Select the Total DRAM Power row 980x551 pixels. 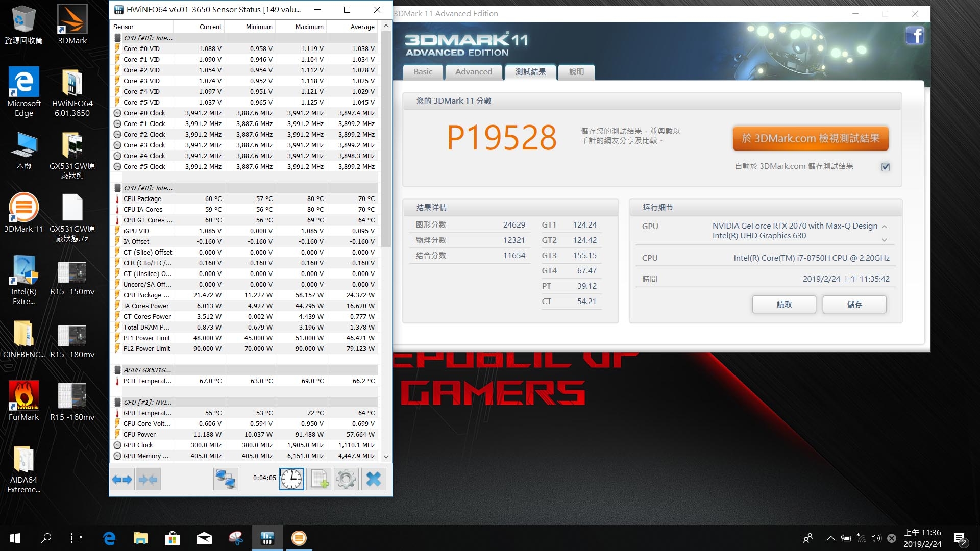point(244,327)
